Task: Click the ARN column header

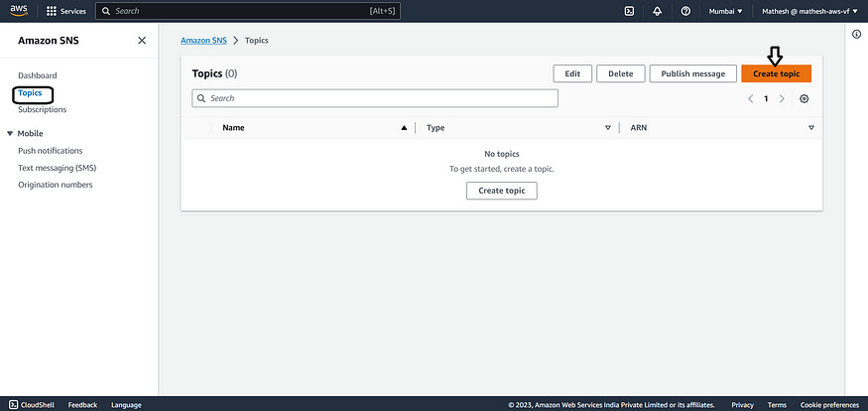Action: (x=638, y=128)
